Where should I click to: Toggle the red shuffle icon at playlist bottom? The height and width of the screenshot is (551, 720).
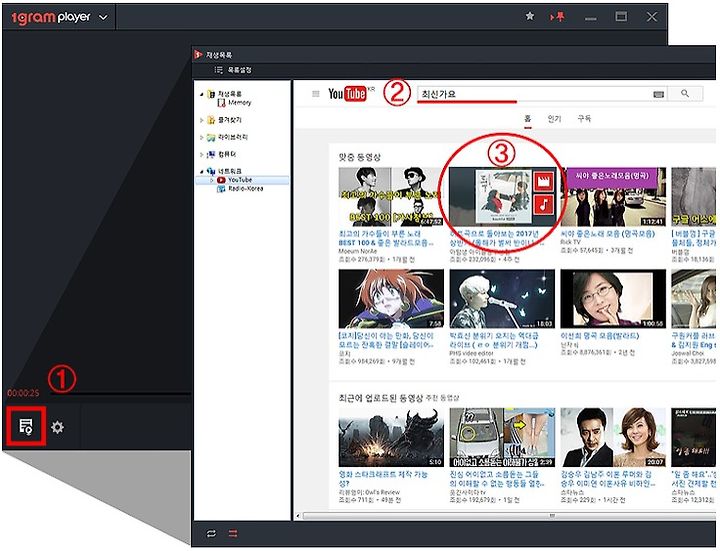[233, 533]
